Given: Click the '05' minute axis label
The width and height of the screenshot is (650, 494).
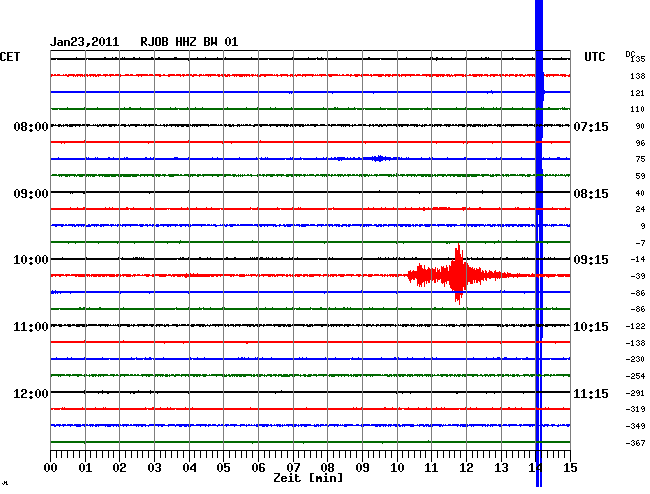Looking at the screenshot, I should pos(223,468).
